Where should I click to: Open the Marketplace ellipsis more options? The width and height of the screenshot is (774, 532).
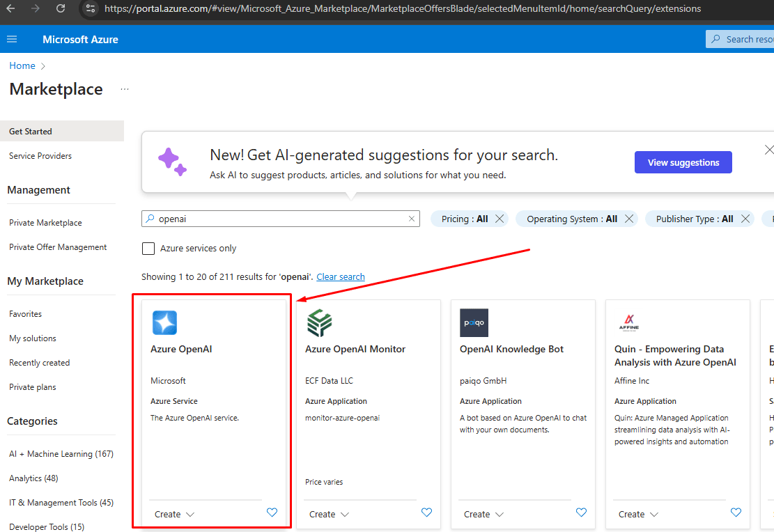[x=125, y=89]
